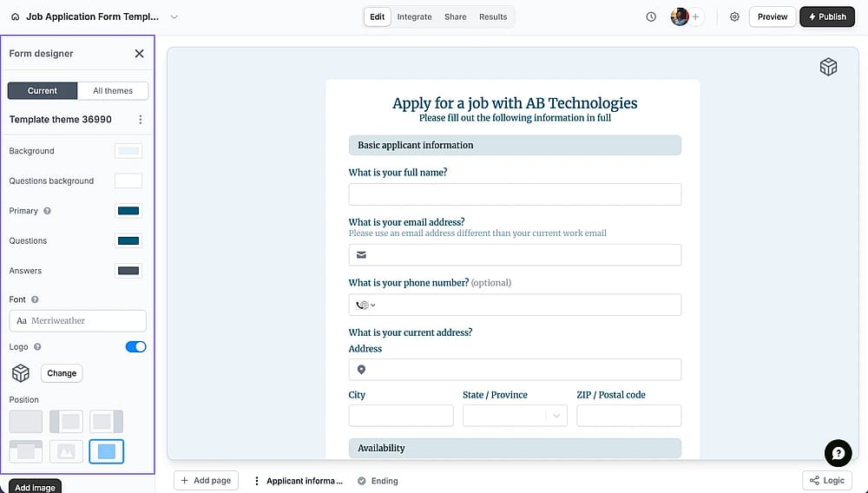This screenshot has height=493, width=868.
Task: Select the Ending page tab
Action: pos(378,481)
